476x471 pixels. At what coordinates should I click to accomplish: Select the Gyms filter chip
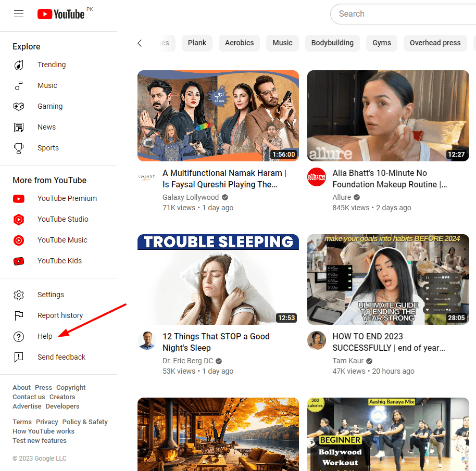tap(382, 43)
